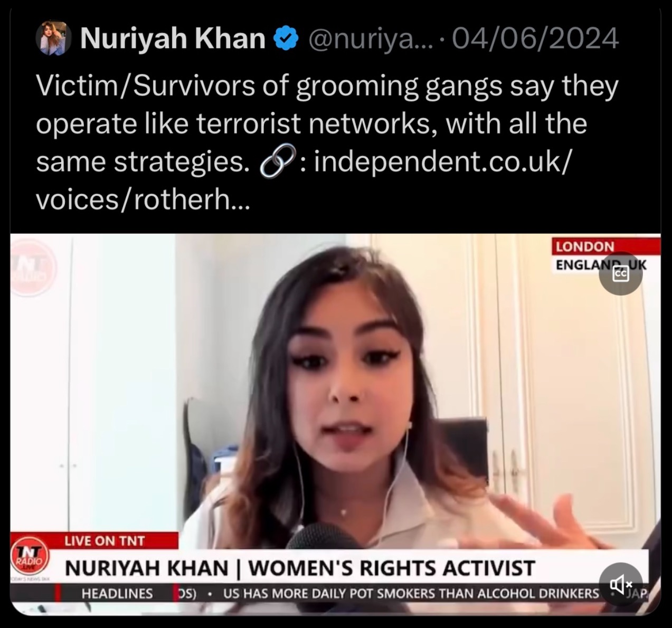Click the tweet text about grooming gangs
672x628 pixels.
pyautogui.click(x=327, y=123)
